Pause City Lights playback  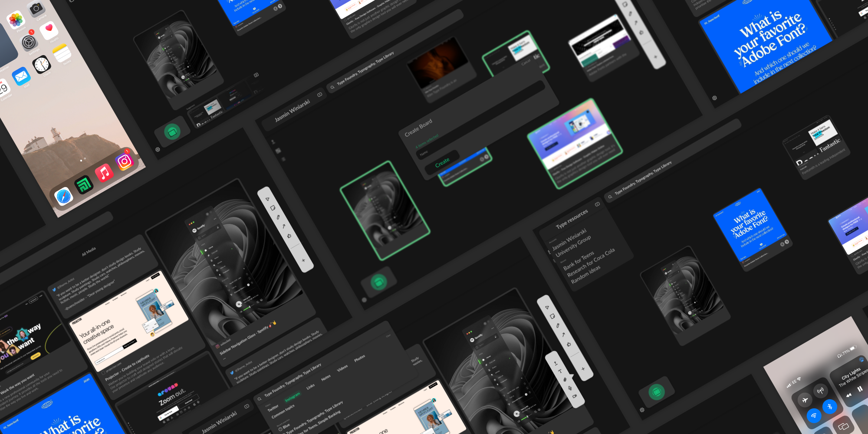tap(860, 389)
